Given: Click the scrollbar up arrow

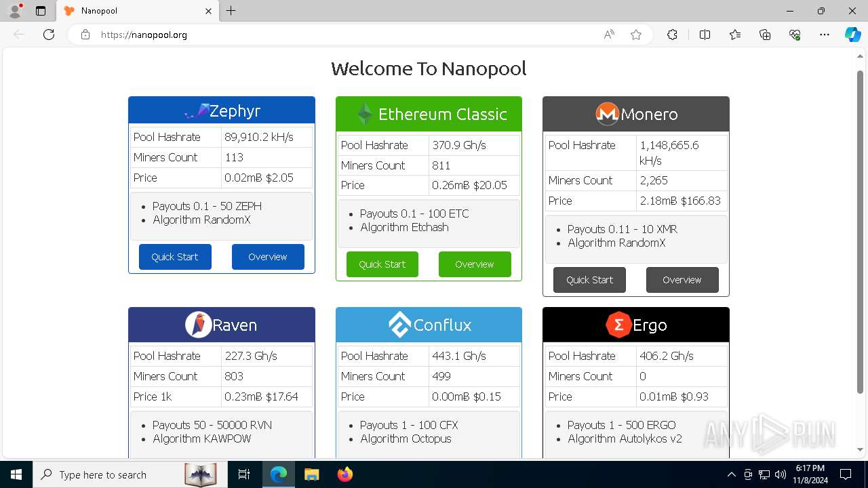Looking at the screenshot, I should pos(861,57).
